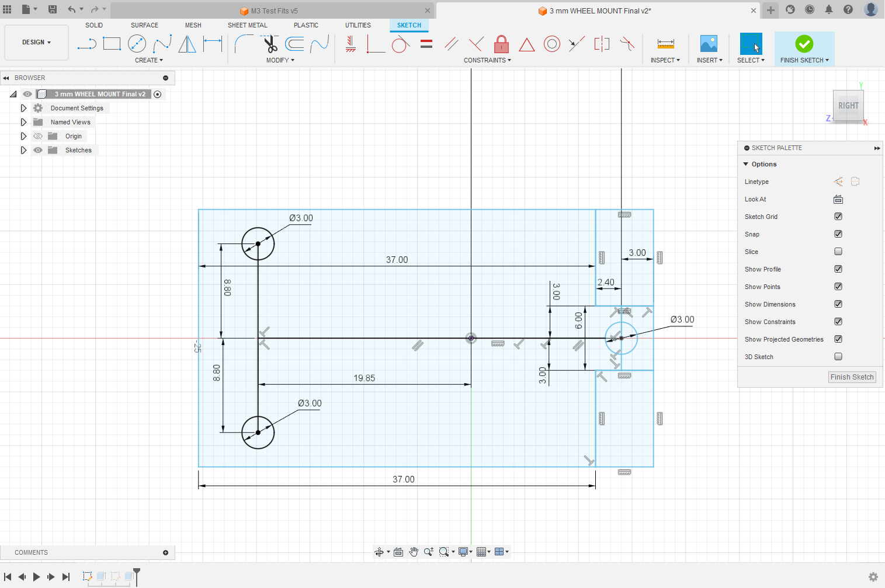The image size is (885, 588).
Task: Click Finish Sketch button in Sketch Palette
Action: click(852, 377)
